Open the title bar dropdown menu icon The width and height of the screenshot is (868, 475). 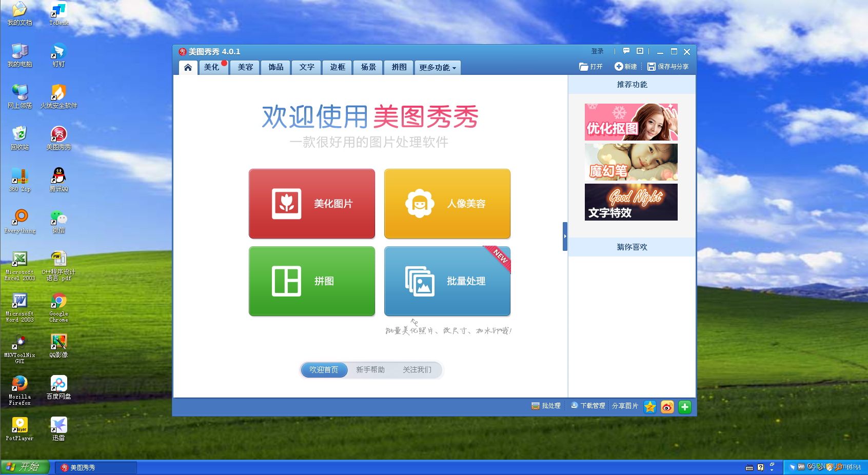pos(640,51)
